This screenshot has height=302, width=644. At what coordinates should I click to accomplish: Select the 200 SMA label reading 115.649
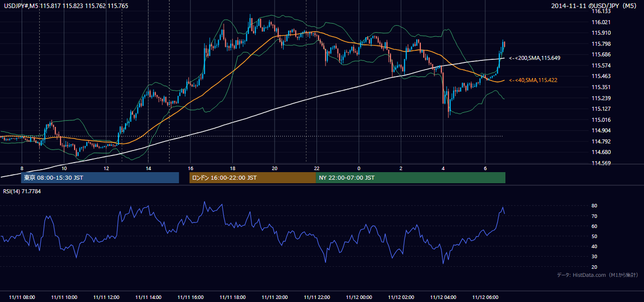pyautogui.click(x=535, y=58)
